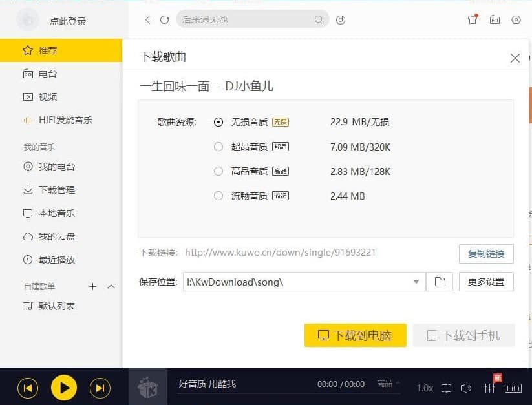
Task: Click the 超品 badge icon
Action: click(281, 147)
